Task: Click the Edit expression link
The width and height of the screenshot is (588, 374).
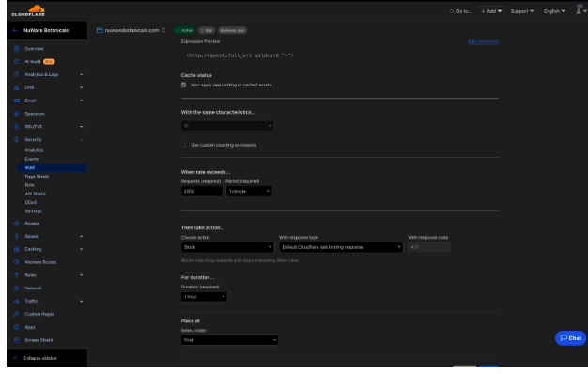Action: [x=483, y=41]
